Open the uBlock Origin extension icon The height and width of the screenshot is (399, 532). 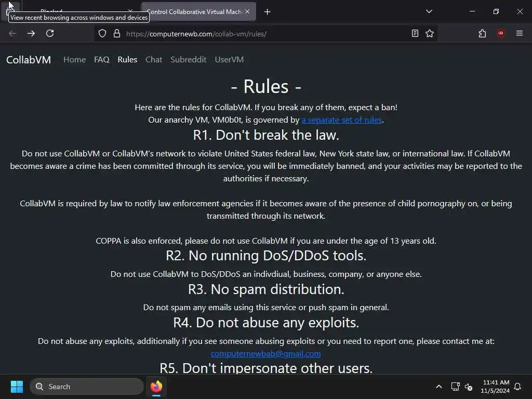[x=500, y=33]
